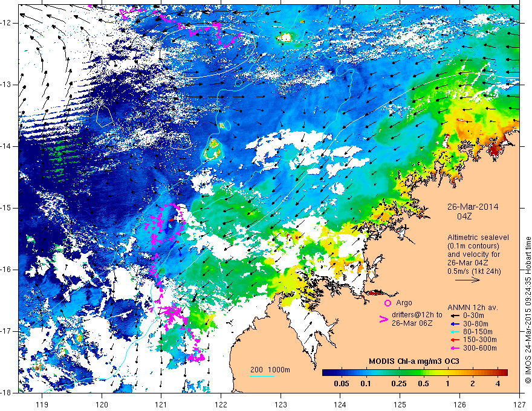Click the magenta 300-600m ANMN arrow symbol

click(x=455, y=348)
